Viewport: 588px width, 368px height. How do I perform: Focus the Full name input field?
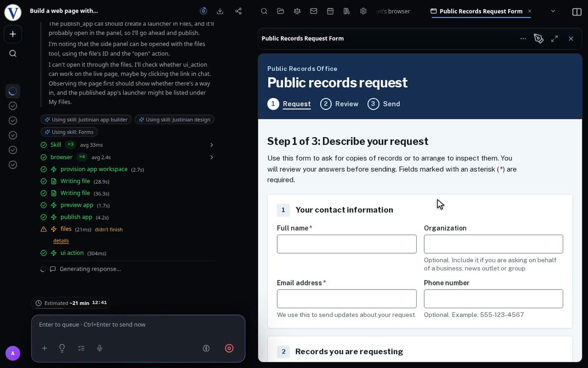[x=346, y=244]
